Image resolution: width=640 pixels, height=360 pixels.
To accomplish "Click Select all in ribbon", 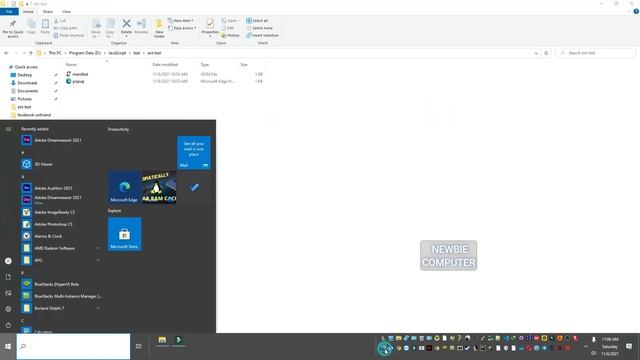I will pos(257,20).
